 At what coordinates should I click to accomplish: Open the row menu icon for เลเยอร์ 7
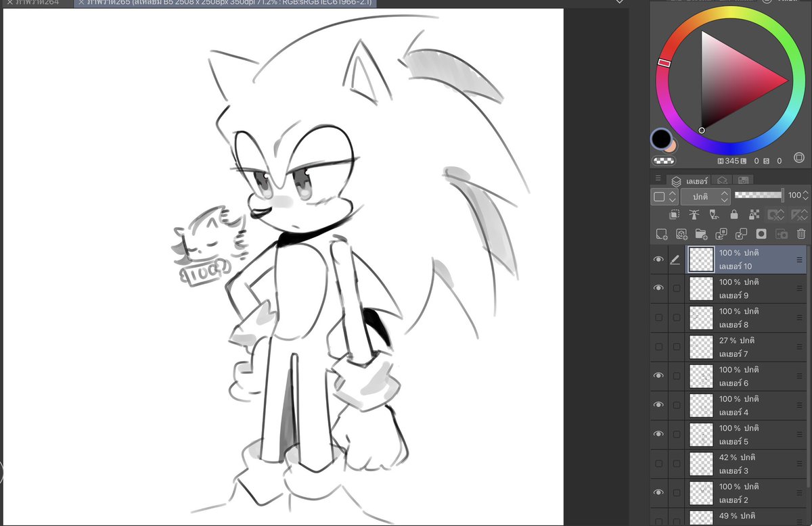tap(799, 348)
